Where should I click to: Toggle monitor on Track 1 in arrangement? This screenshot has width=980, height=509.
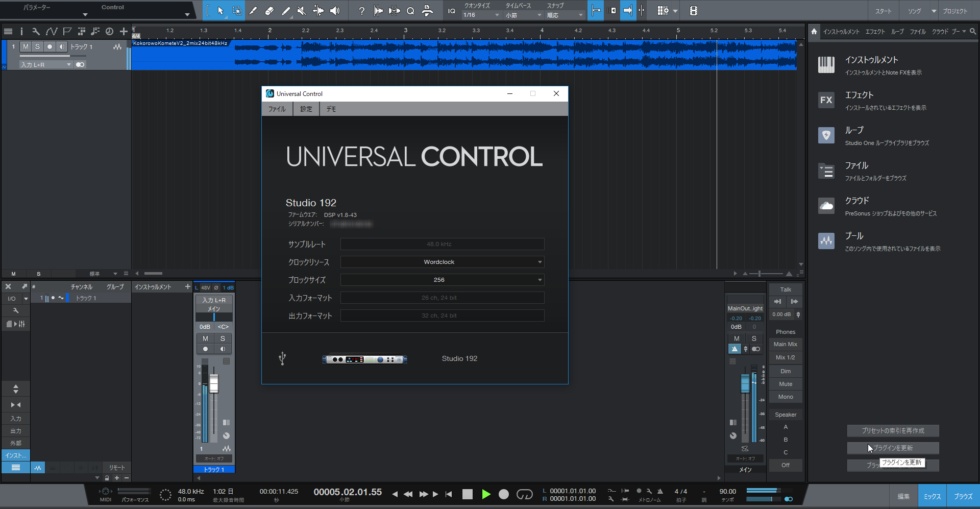(62, 47)
